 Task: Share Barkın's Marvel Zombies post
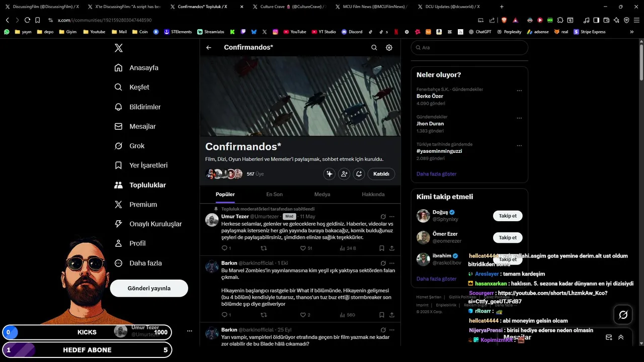392,315
